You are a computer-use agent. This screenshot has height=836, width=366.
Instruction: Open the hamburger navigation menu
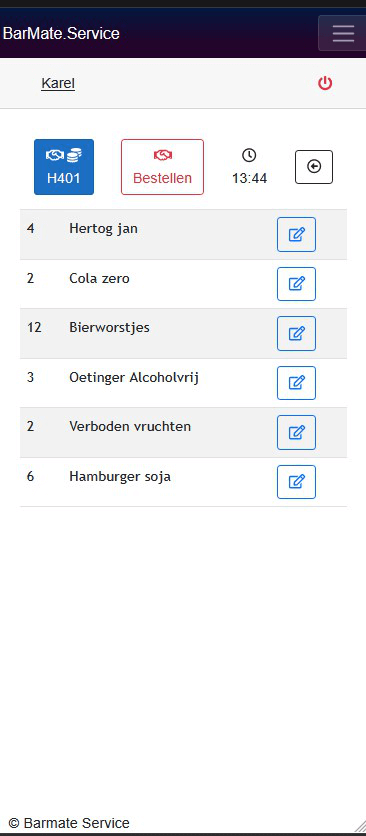pos(343,33)
